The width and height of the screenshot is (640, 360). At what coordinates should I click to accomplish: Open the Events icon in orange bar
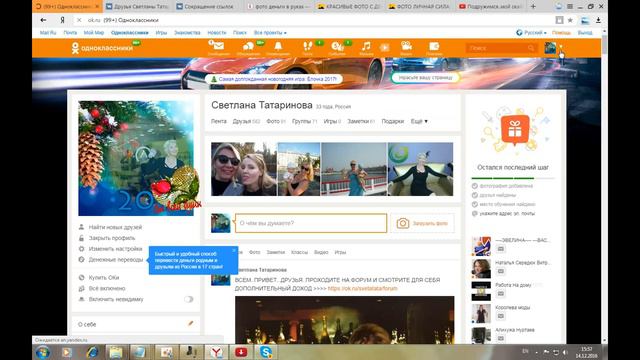pyautogui.click(x=337, y=46)
